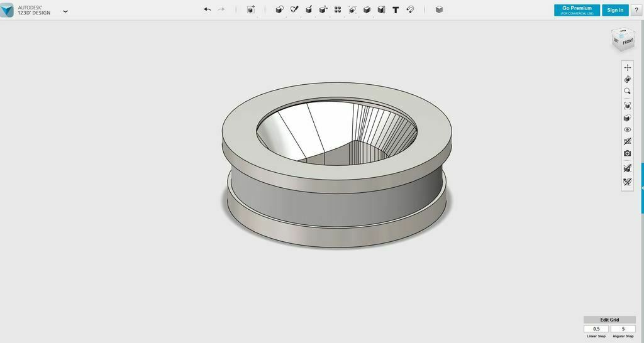644x343 pixels.
Task: Click the LEFT face of view cube
Action: (x=616, y=40)
